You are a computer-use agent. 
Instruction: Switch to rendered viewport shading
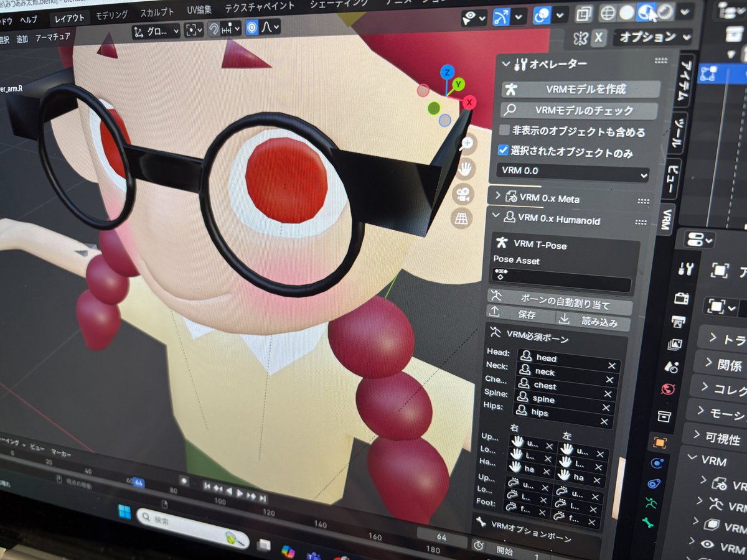tap(665, 12)
